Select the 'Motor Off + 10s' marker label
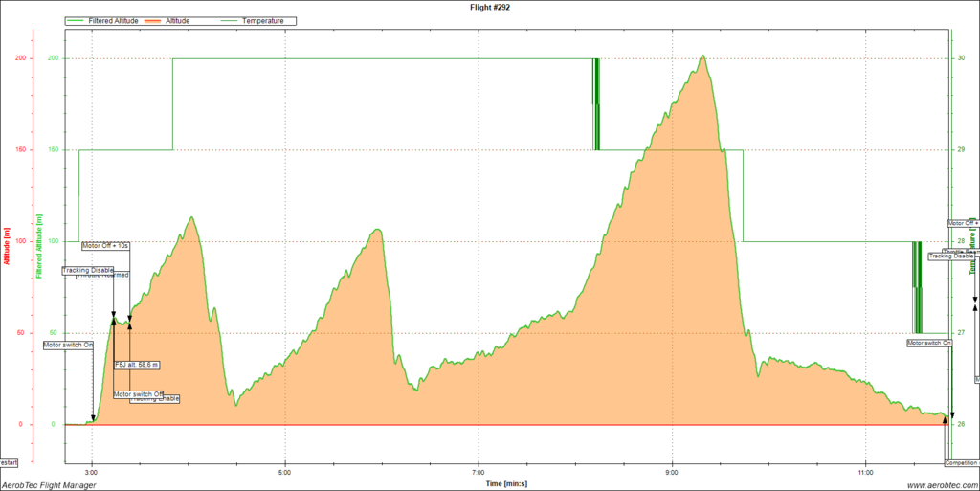980x491 pixels. (x=105, y=246)
